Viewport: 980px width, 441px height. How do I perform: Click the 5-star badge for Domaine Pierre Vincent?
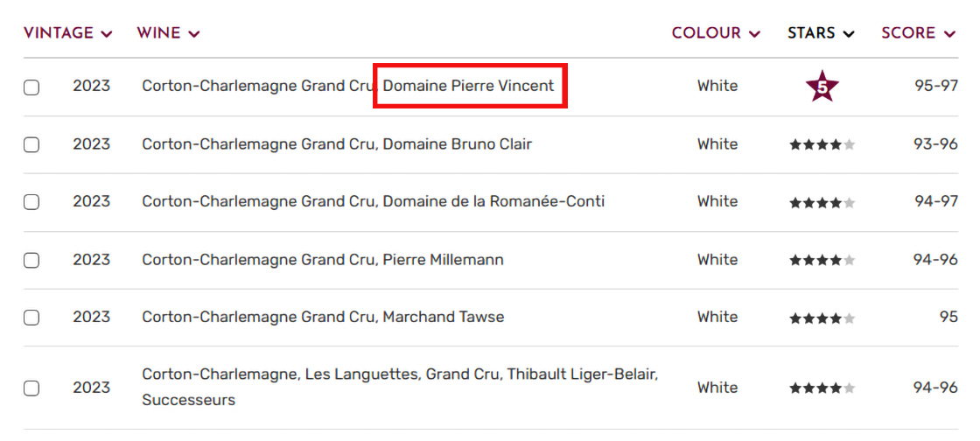click(822, 87)
